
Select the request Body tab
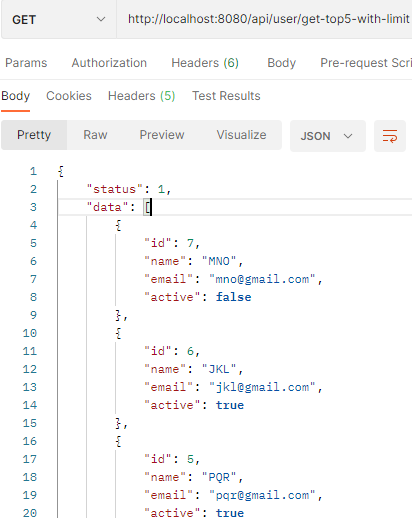[x=281, y=63]
